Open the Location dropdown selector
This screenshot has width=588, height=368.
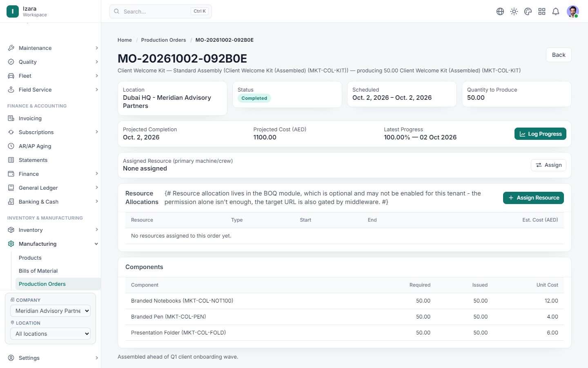(50, 334)
